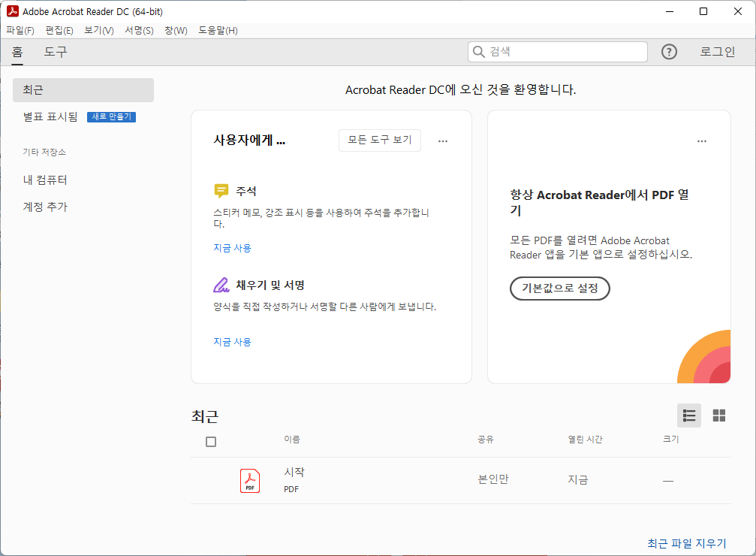Click the 로그인 button

coord(718,52)
